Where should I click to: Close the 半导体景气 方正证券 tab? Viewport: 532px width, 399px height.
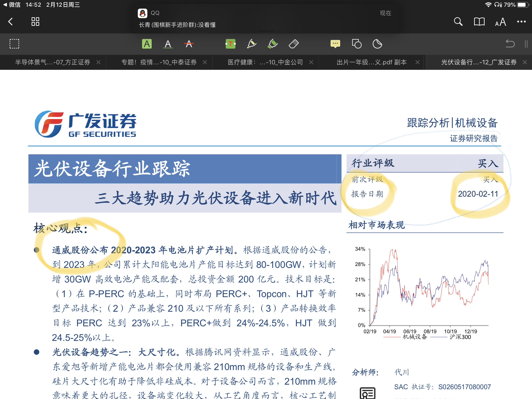98,62
